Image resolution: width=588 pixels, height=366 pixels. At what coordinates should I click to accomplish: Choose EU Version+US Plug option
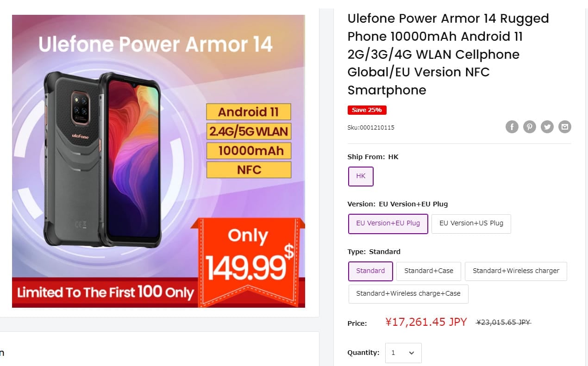[x=471, y=223]
